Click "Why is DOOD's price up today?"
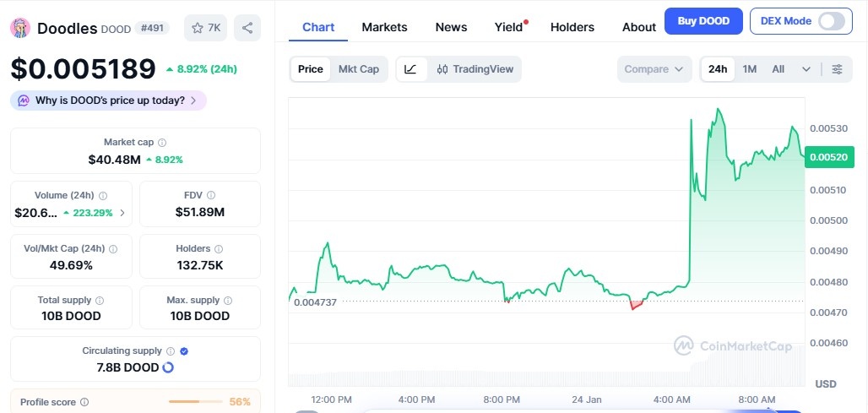 point(109,101)
